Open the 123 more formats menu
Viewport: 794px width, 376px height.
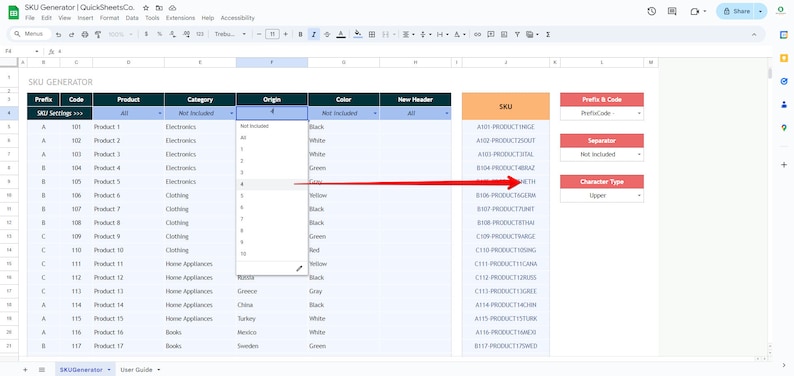tap(200, 34)
